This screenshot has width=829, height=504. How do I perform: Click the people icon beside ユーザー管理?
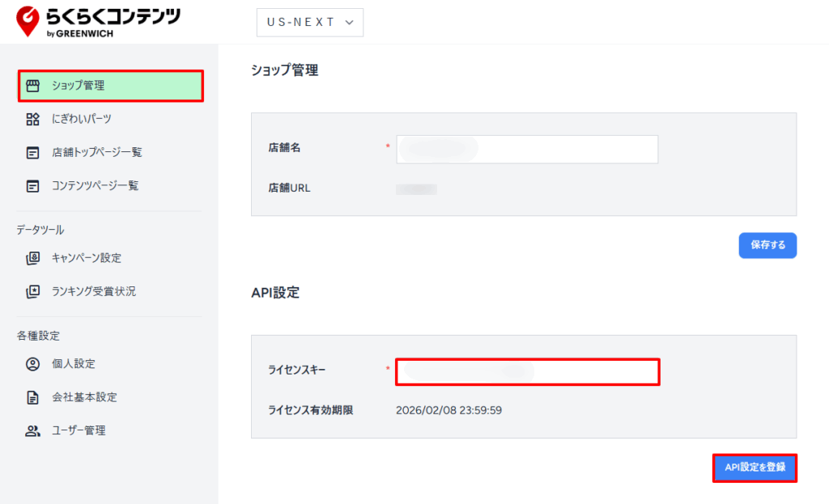32,430
